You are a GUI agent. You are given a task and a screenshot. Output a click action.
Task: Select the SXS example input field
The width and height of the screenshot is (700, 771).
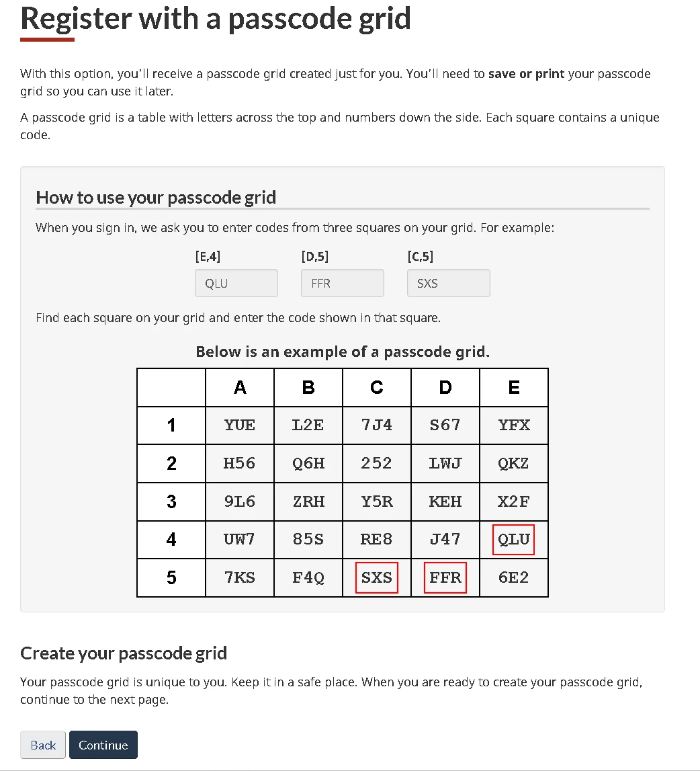[449, 283]
